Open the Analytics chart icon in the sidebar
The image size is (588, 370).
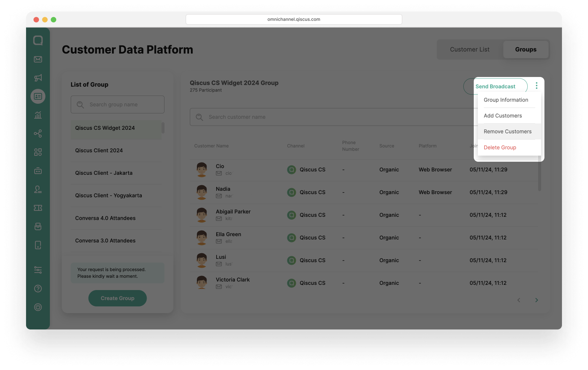(38, 115)
